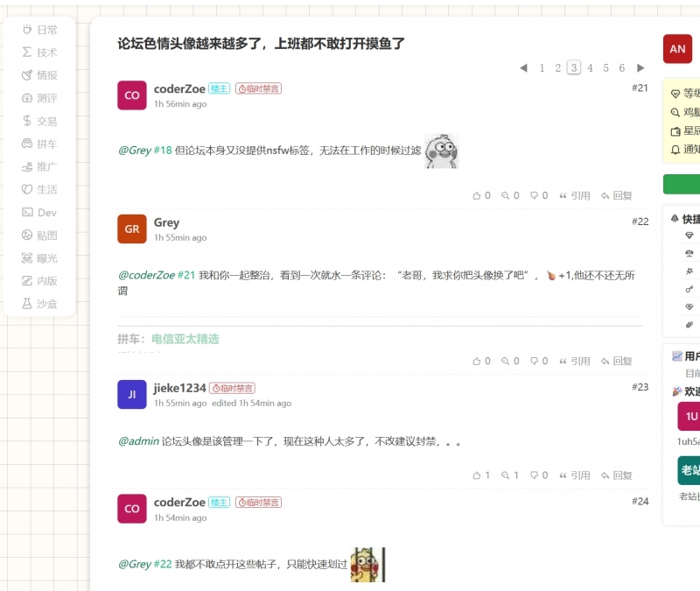700x591 pixels.
Task: Open the @Grey #18 mention link
Action: coord(145,151)
